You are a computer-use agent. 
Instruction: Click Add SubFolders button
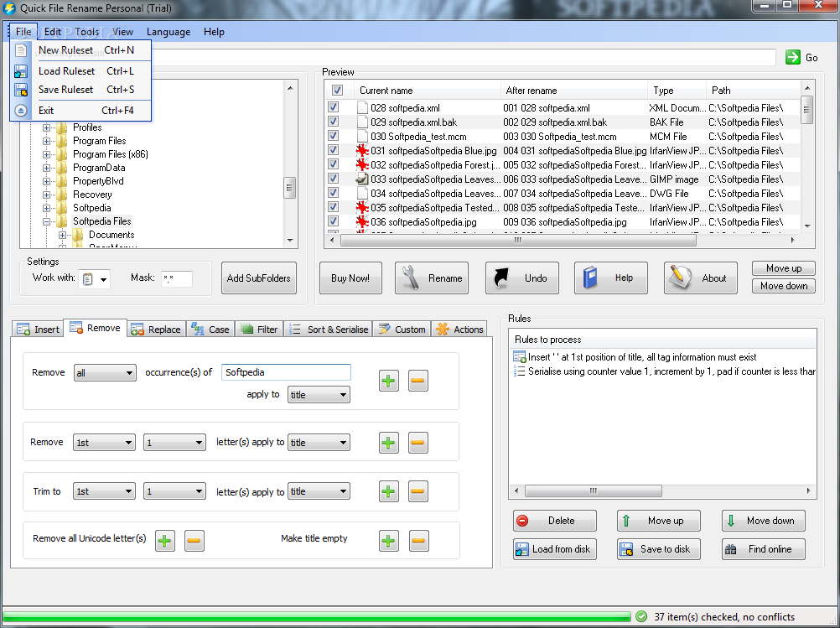click(x=259, y=278)
